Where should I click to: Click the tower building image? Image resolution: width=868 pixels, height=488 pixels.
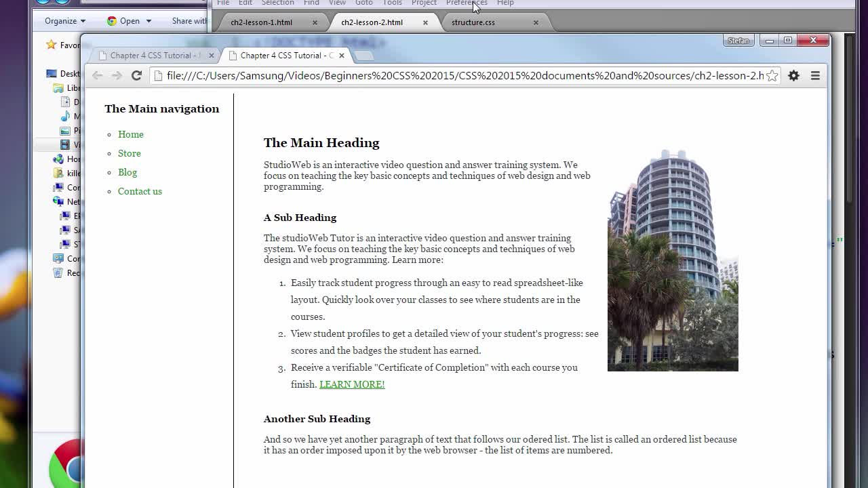click(x=673, y=260)
